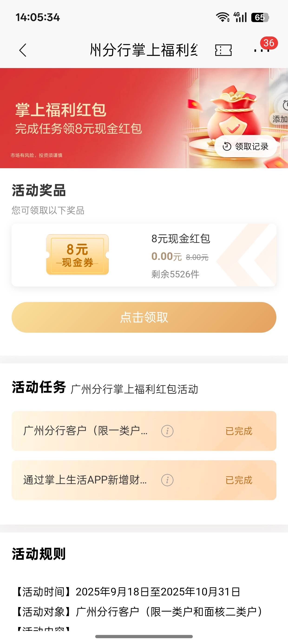Tap 已完成 status on 掌上生活APP task
This screenshot has height=644, width=288.
coord(239,480)
